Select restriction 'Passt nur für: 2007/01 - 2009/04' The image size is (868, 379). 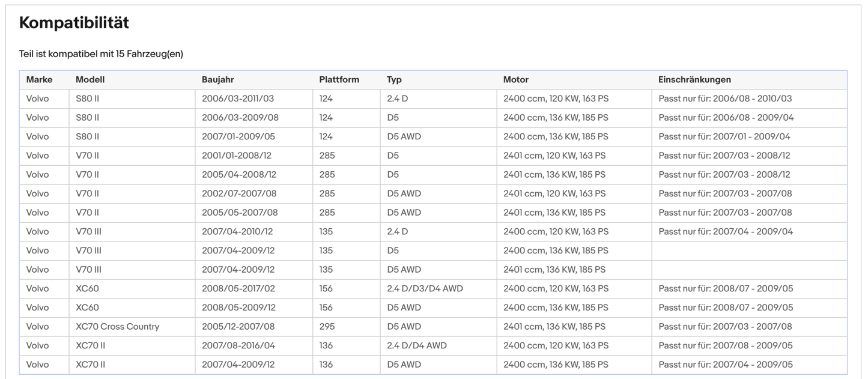[724, 136]
